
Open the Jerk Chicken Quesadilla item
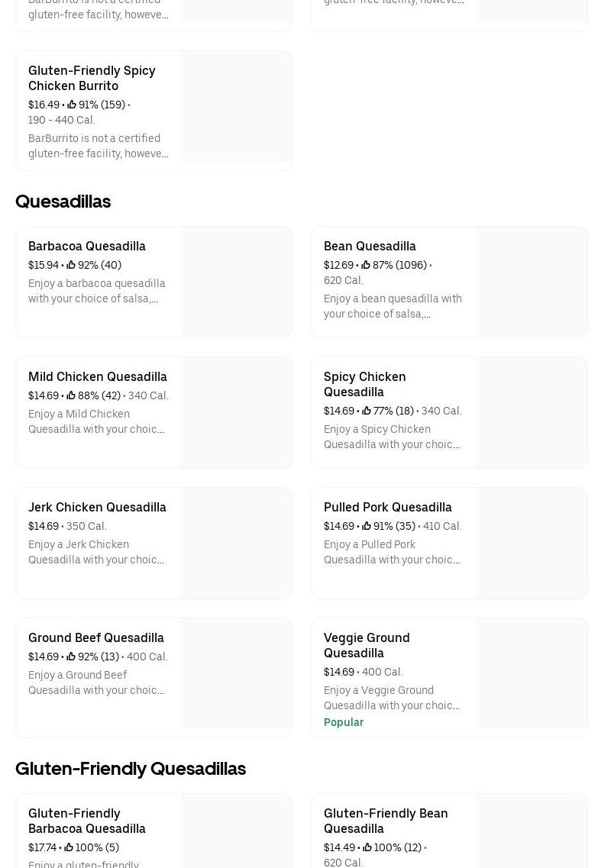97,508
